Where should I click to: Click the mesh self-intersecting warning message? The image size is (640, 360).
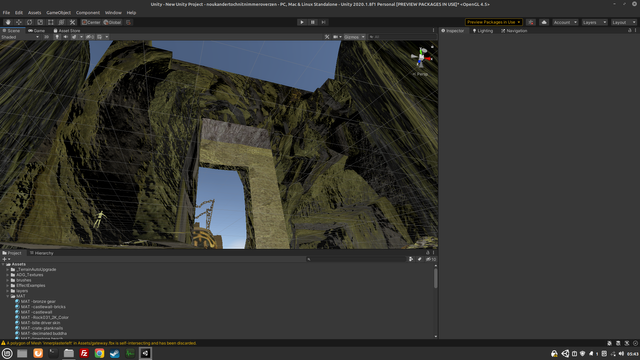click(x=101, y=343)
